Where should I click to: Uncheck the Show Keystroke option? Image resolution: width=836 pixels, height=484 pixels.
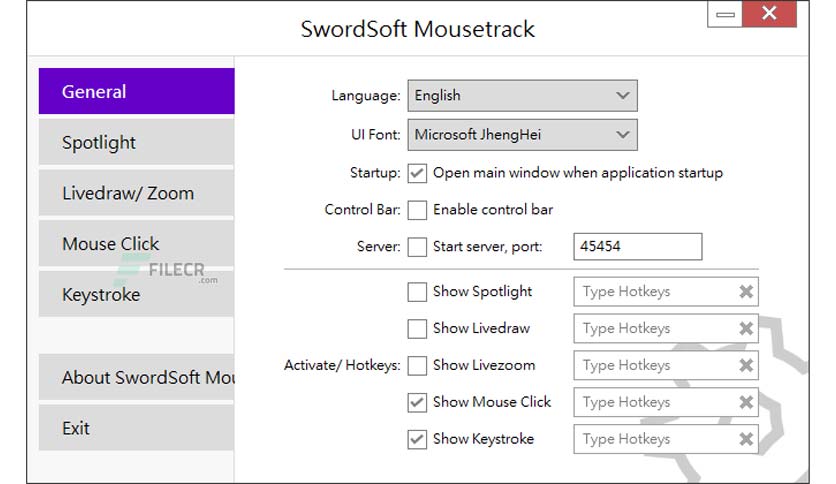pos(417,439)
